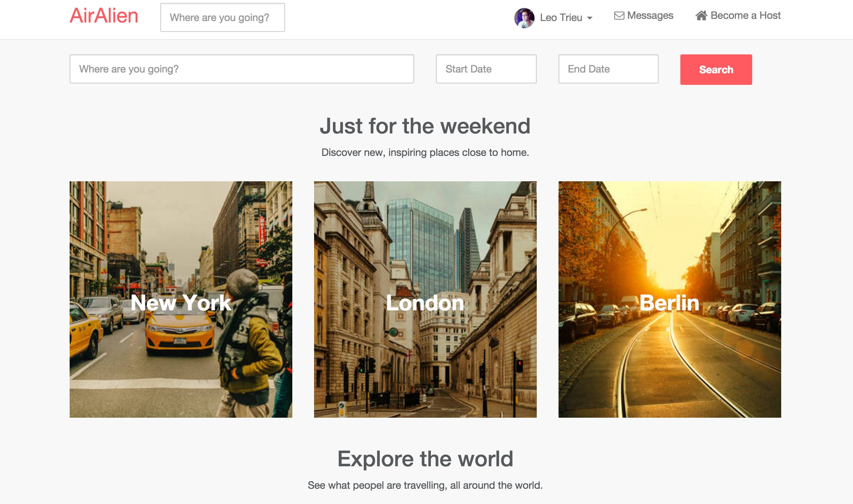
Task: Click the "Berlin" caption text
Action: (x=669, y=303)
